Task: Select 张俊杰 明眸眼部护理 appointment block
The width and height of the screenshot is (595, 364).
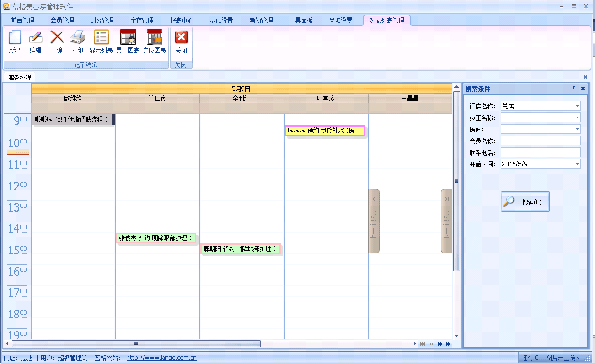Action: coord(156,238)
